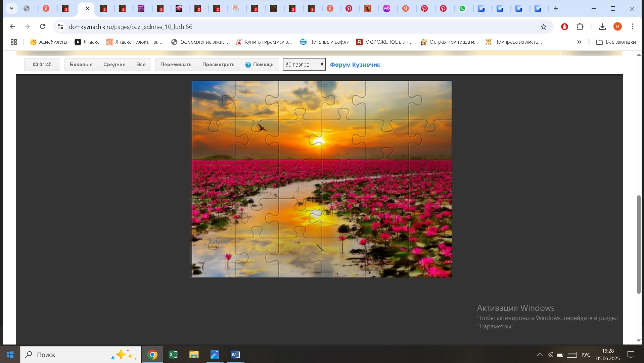Go forward to the next page
The height and width of the screenshot is (363, 644).
pos(28,27)
